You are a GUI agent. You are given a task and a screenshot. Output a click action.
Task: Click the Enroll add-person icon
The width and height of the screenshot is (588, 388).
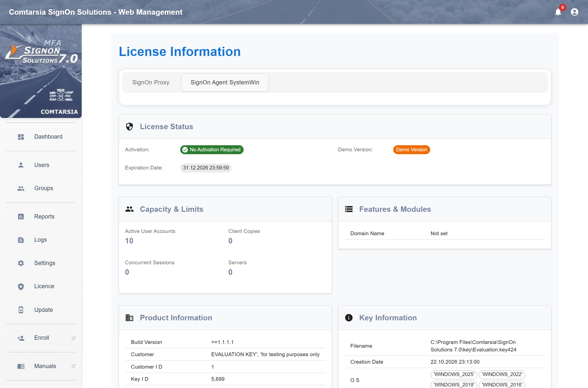(x=21, y=338)
